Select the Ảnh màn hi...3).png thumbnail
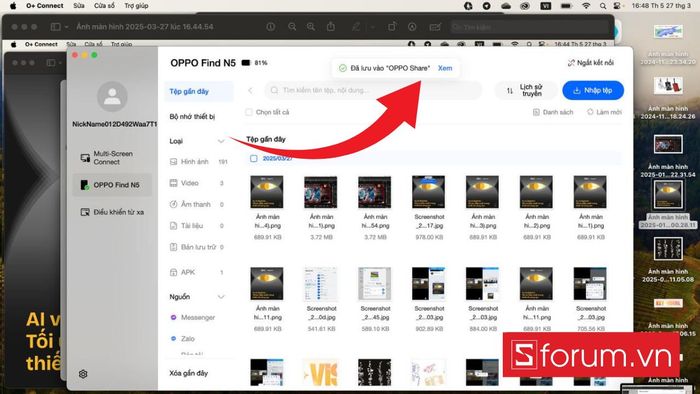The height and width of the screenshot is (394, 700). click(483, 192)
